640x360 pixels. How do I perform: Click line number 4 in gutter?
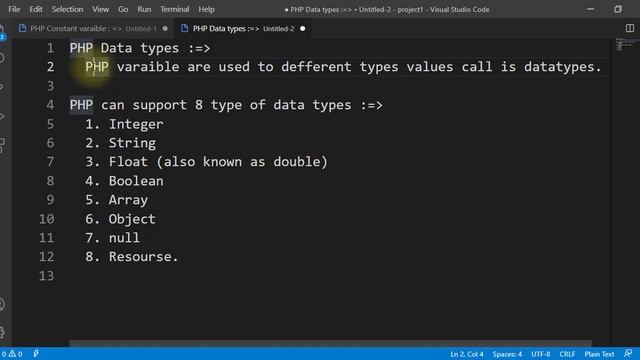click(x=50, y=105)
